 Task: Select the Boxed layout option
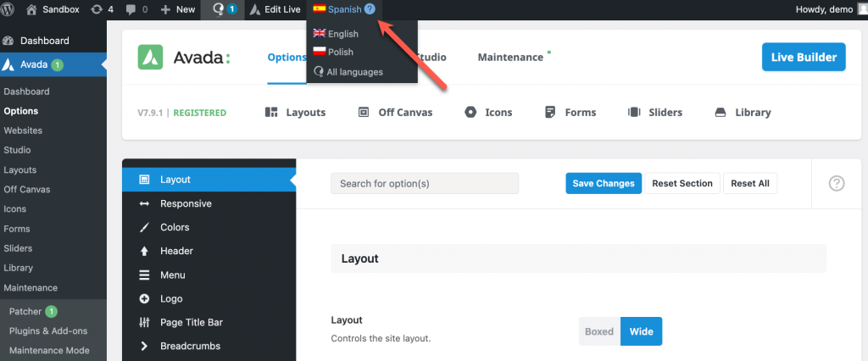(599, 331)
